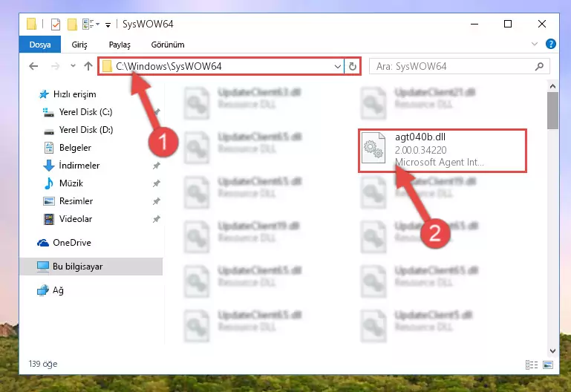Expand the ribbon with the chevron
Image resolution: width=571 pixels, height=392 pixels.
534,44
